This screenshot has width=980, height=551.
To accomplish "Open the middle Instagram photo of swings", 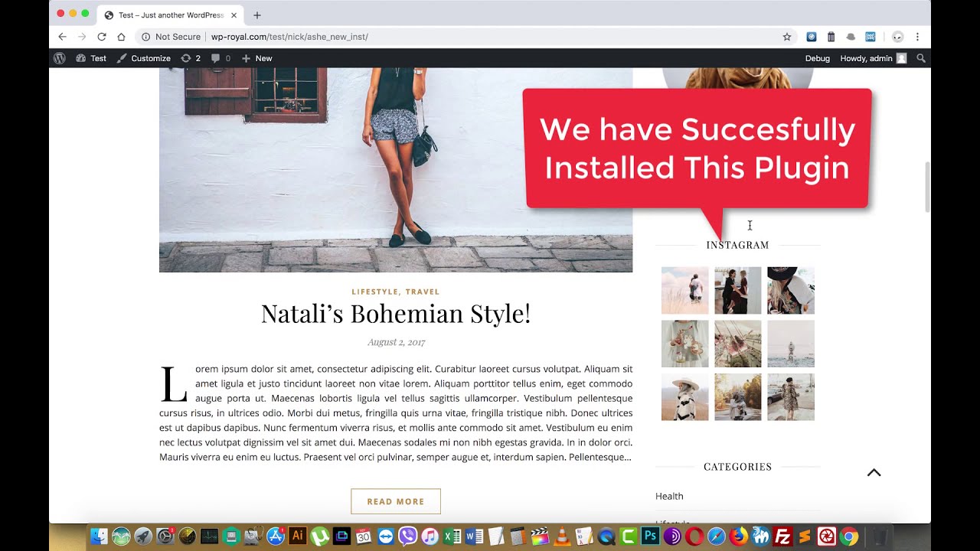I will (738, 344).
